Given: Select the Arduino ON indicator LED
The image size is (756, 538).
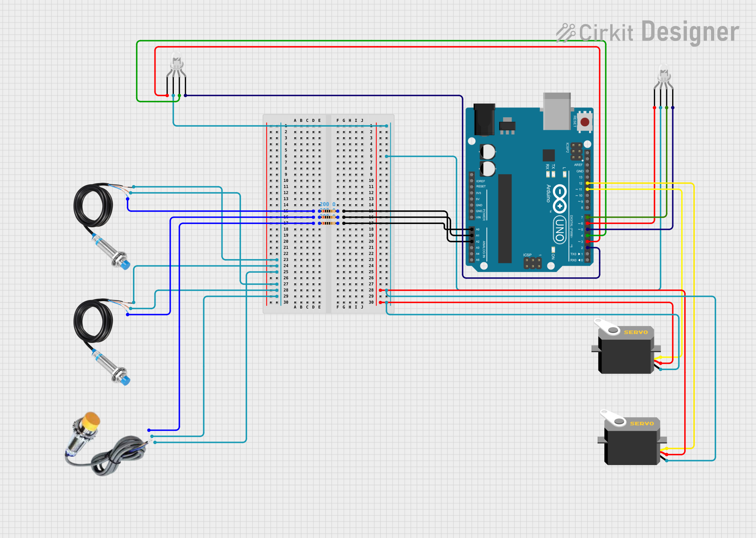Looking at the screenshot, I should pyautogui.click(x=553, y=249).
